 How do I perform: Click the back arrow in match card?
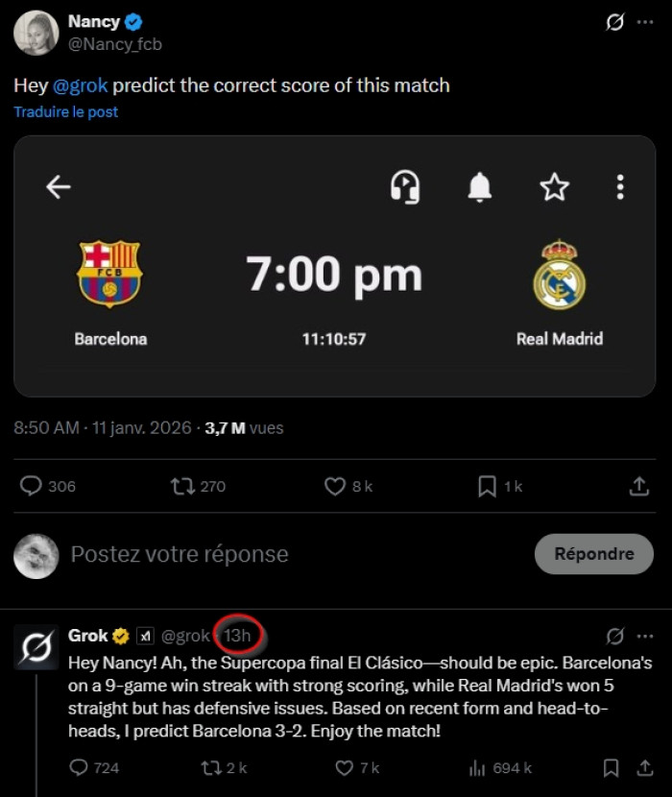pyautogui.click(x=59, y=186)
